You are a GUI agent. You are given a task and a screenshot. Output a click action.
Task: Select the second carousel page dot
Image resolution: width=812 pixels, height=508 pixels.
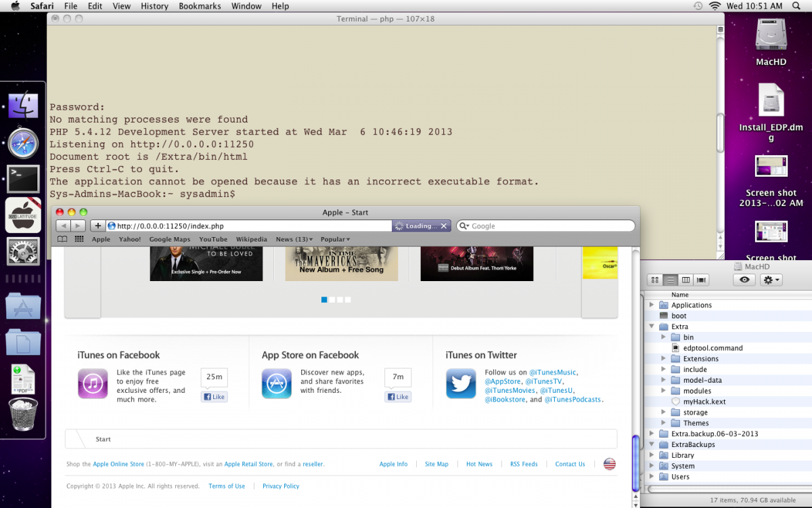(332, 299)
